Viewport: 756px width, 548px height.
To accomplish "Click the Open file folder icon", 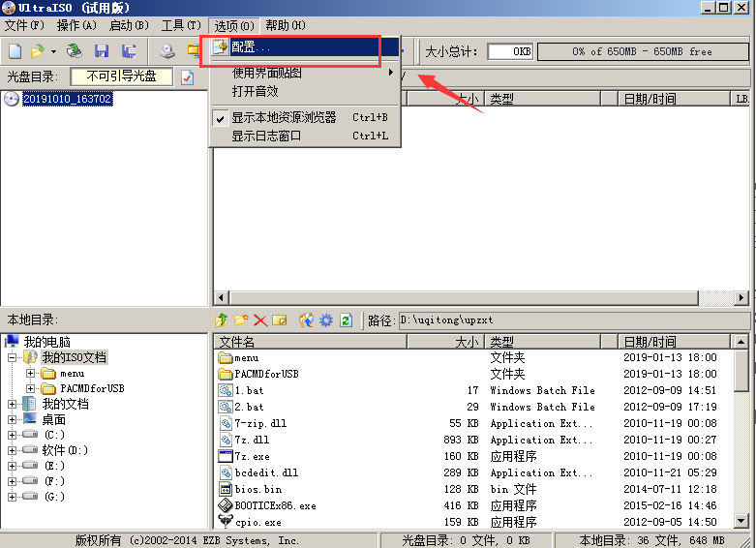I will pos(38,51).
